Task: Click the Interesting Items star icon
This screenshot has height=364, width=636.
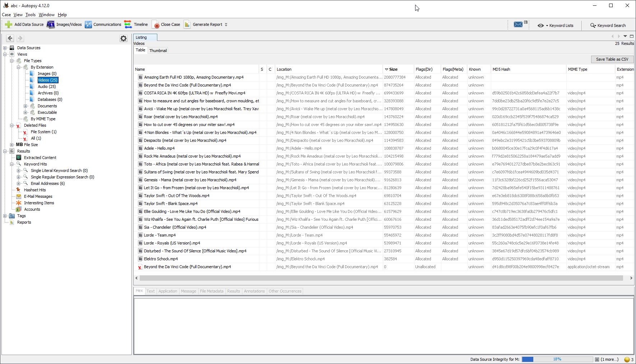Action: point(19,203)
